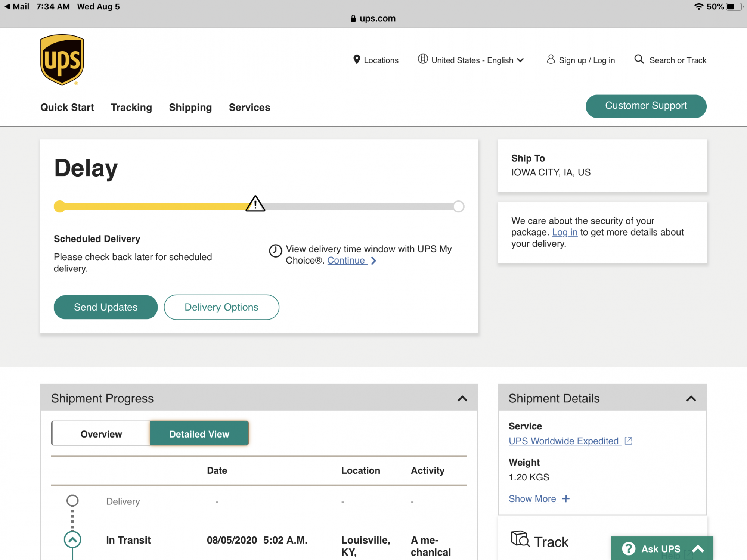Click the Track heading in side panel
This screenshot has width=747, height=560.
point(551,542)
